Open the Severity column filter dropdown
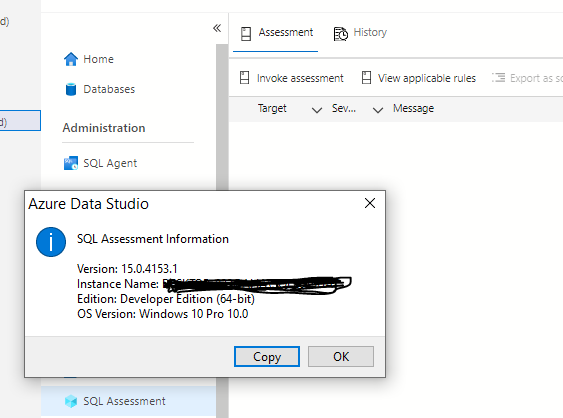The height and width of the screenshot is (418, 563). pyautogui.click(x=378, y=110)
